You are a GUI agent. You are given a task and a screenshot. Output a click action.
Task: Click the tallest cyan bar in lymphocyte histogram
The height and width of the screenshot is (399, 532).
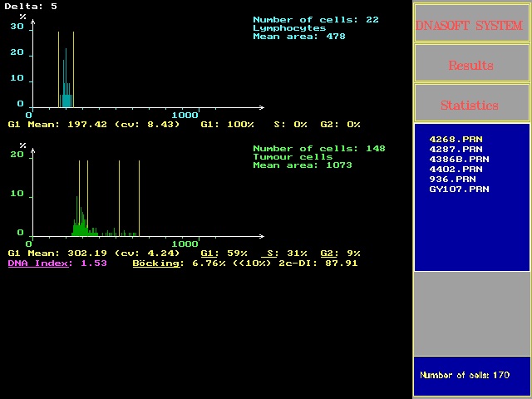click(66, 77)
